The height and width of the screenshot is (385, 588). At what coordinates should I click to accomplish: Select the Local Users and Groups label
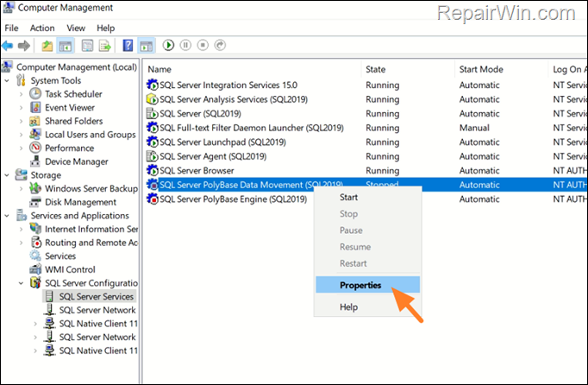coord(91,135)
